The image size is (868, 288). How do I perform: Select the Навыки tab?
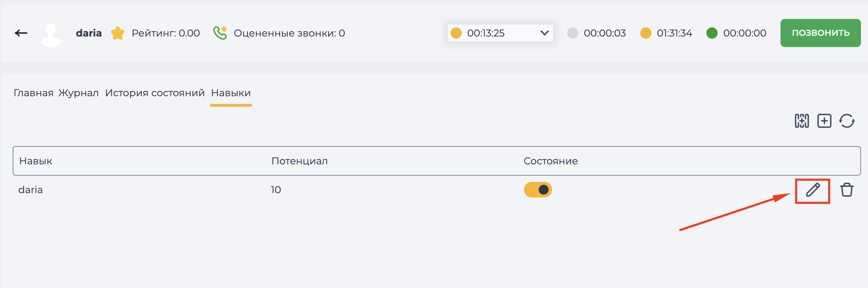click(x=231, y=93)
